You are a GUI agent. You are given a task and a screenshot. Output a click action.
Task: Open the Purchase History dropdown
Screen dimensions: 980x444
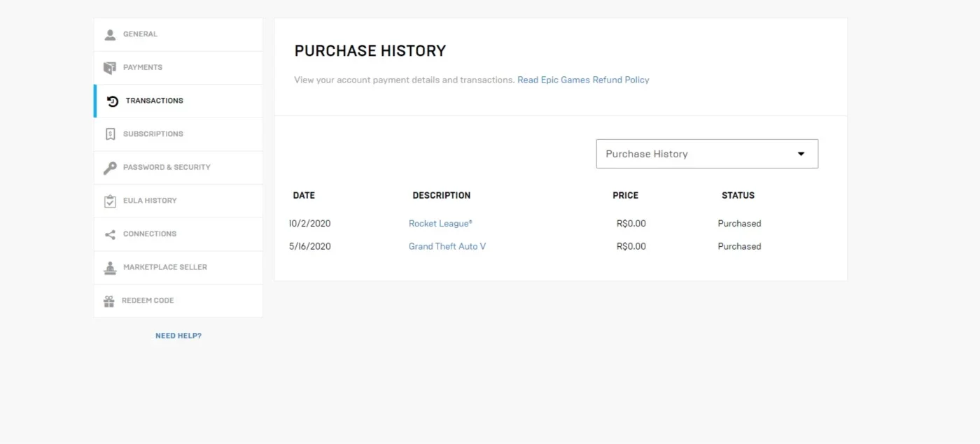click(x=707, y=154)
